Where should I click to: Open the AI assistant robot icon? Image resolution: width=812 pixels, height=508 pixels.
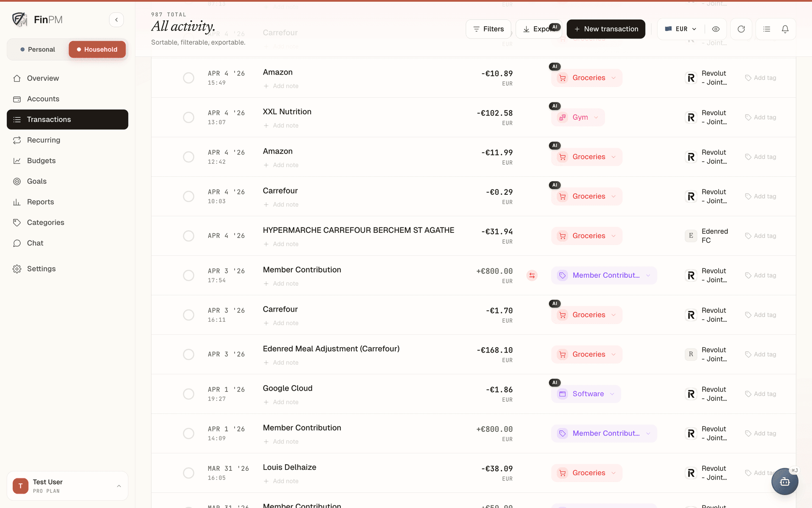[x=785, y=481]
